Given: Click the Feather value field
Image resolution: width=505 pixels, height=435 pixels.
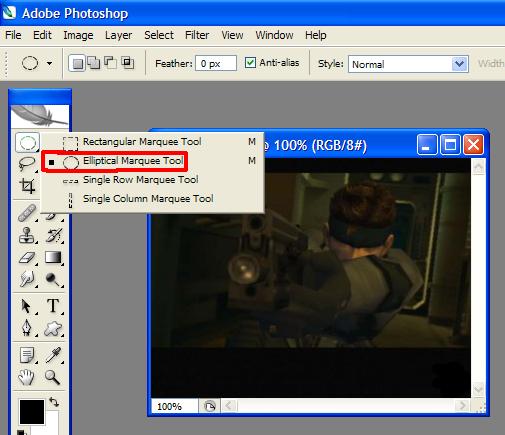Looking at the screenshot, I should coord(216,63).
